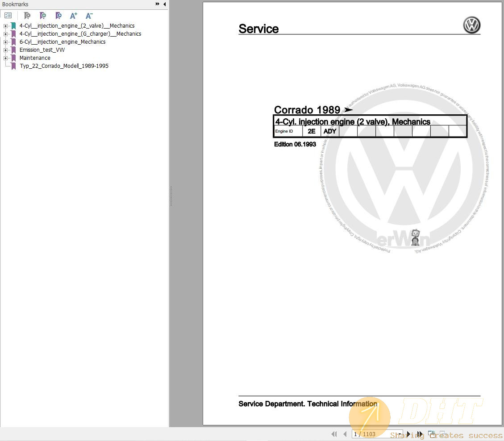Click the bookmark icon for Emission_test_VW
504x441 pixels.
(x=13, y=50)
